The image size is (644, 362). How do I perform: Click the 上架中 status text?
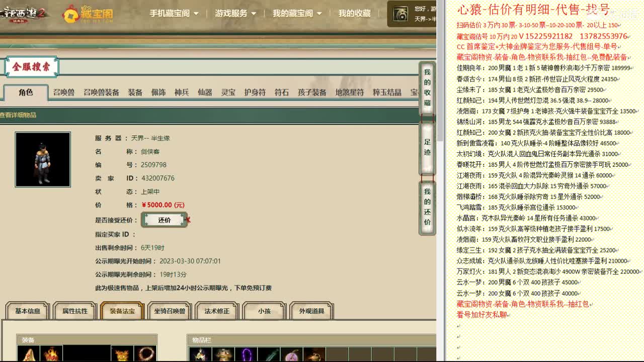[150, 192]
